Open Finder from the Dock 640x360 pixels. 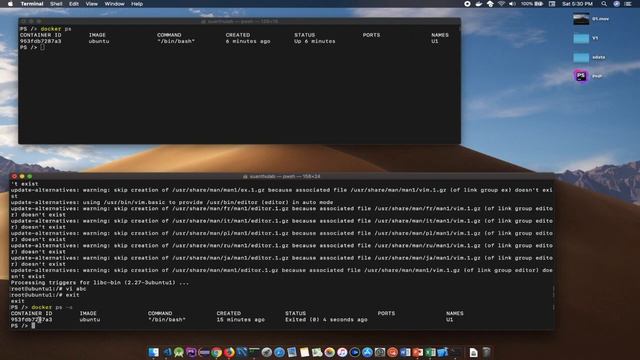(x=153, y=352)
